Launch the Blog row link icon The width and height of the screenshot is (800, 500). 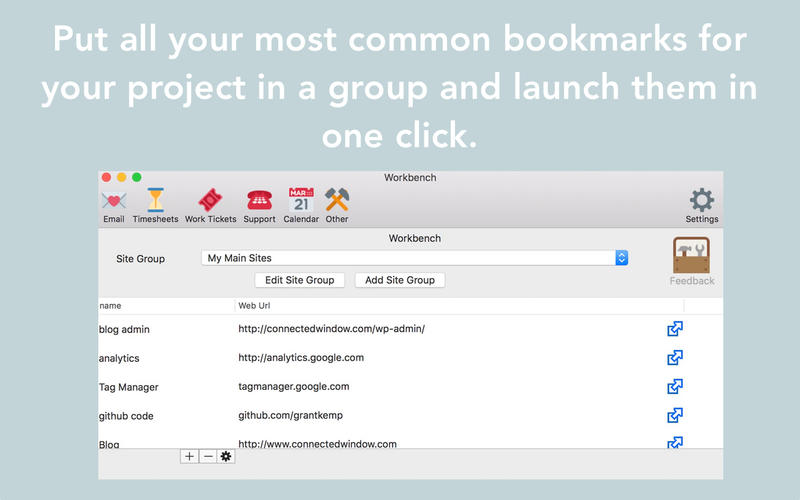click(675, 442)
